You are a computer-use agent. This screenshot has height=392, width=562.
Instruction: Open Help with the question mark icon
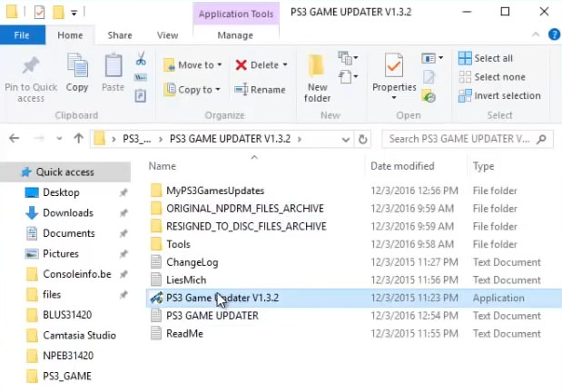coord(554,34)
